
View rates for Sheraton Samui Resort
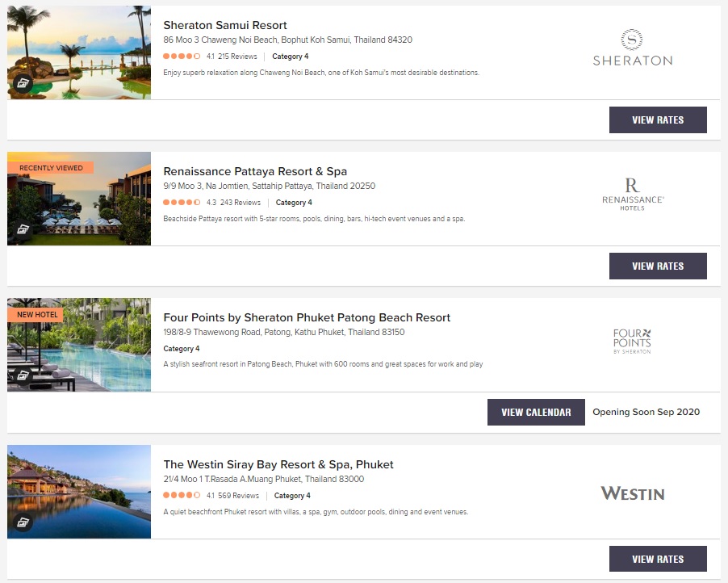click(658, 120)
